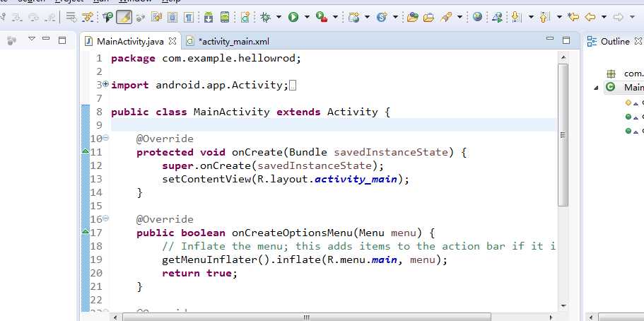The width and height of the screenshot is (644, 321).
Task: Select the Outline view tab
Action: [x=615, y=42]
